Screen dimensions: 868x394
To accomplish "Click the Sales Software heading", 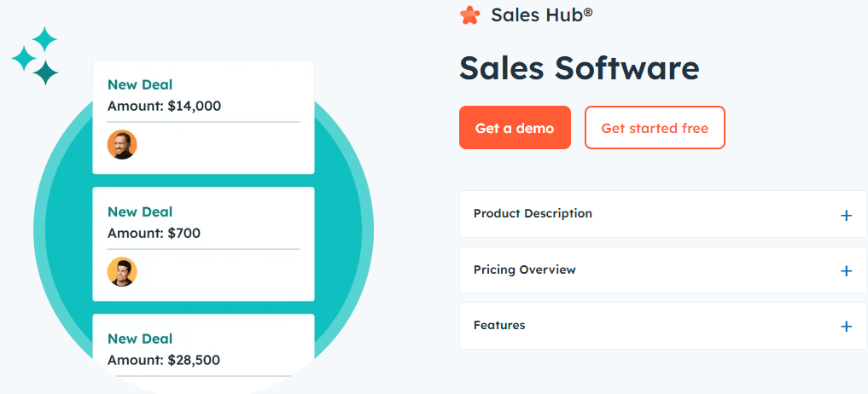I will point(580,68).
